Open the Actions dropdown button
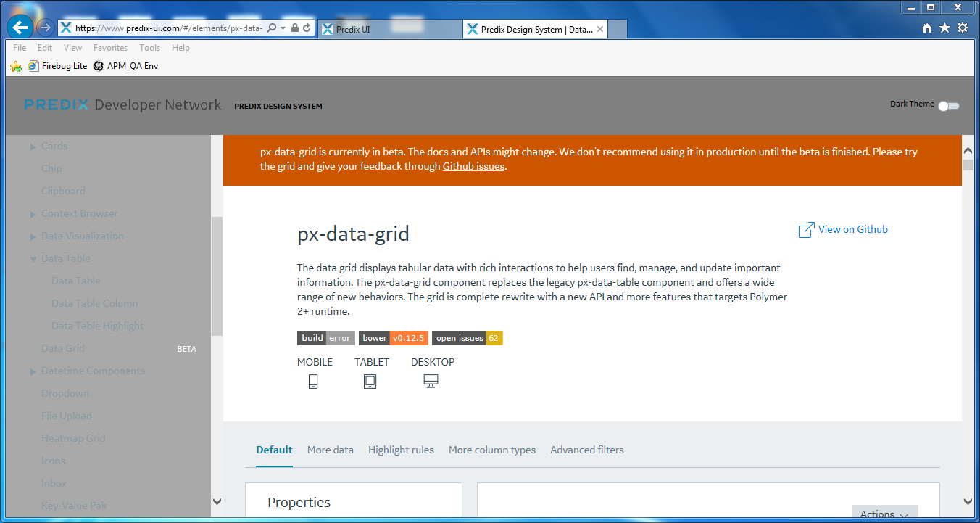 coord(884,514)
